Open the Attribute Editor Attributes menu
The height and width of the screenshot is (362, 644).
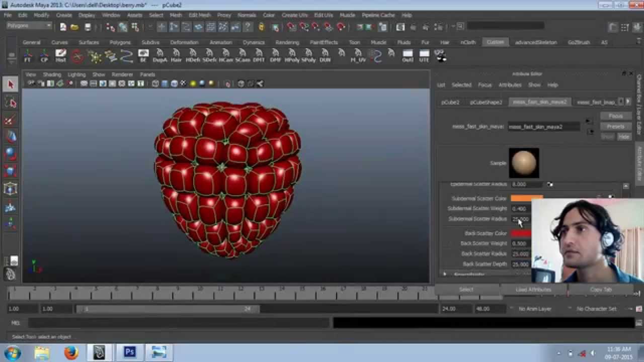coord(510,85)
